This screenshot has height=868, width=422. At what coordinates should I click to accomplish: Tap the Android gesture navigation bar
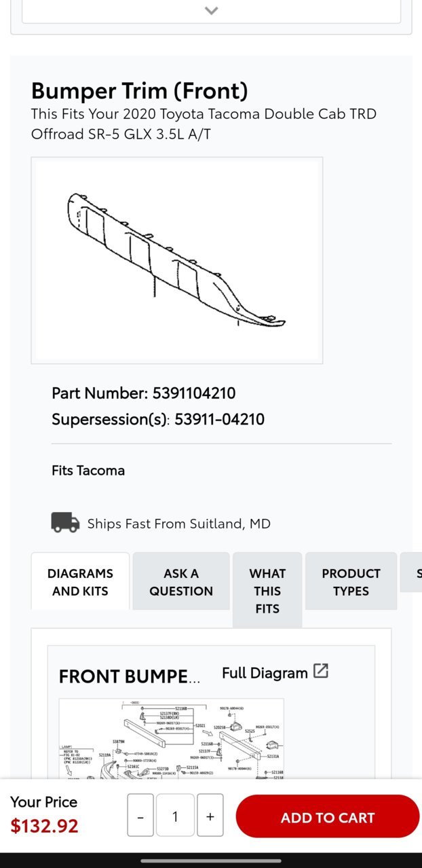point(211,860)
